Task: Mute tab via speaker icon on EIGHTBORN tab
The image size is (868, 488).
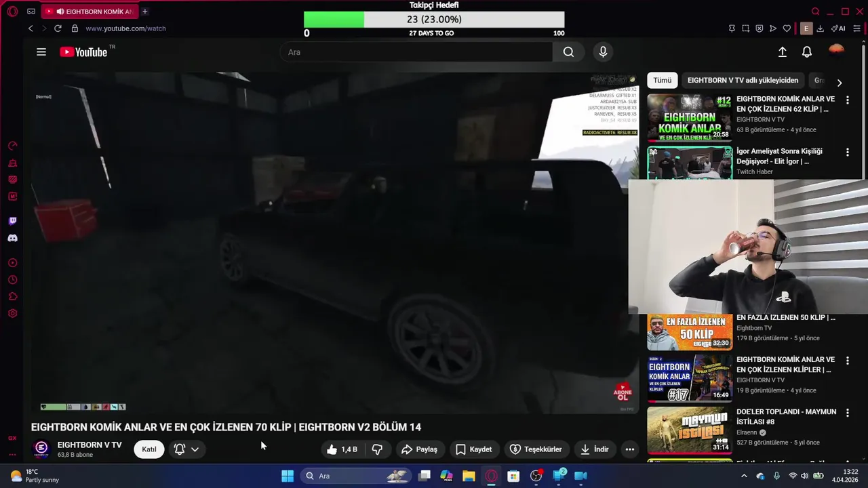Action: (60, 12)
